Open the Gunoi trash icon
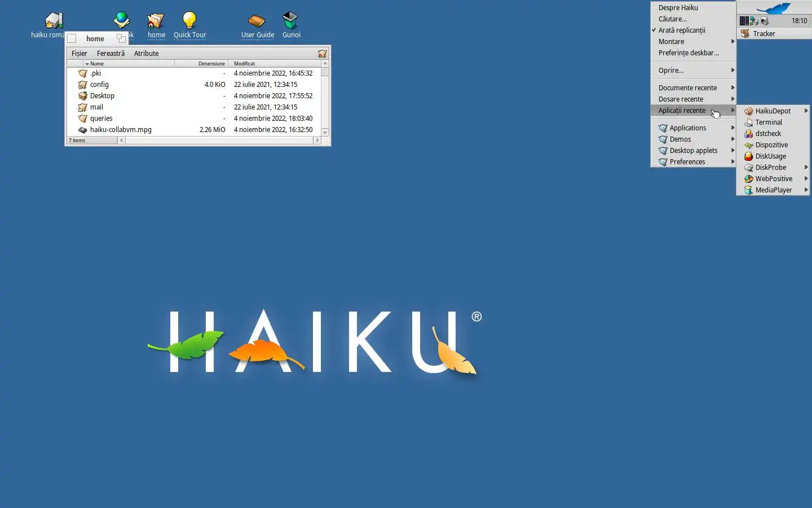 coord(291,25)
